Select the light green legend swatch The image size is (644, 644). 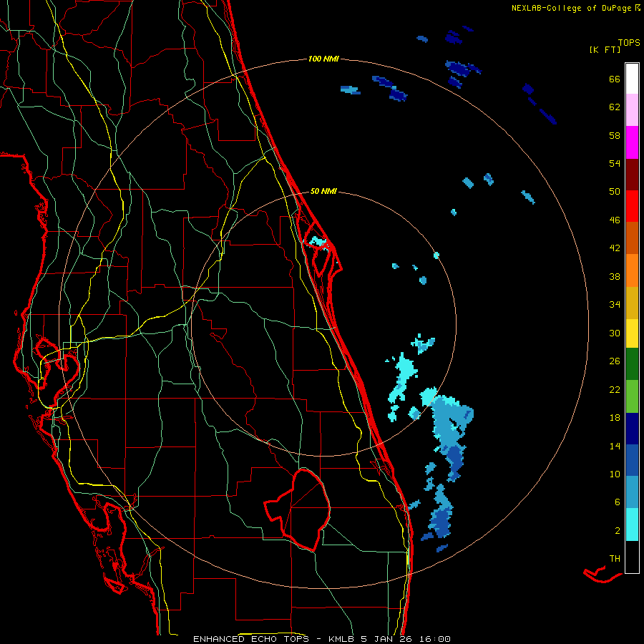click(632, 396)
